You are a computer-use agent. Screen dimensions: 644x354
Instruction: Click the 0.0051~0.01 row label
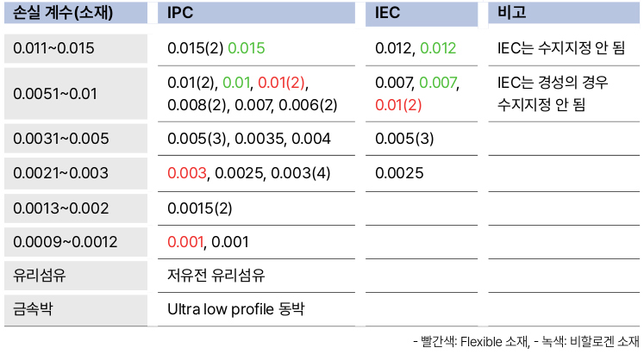[76, 94]
